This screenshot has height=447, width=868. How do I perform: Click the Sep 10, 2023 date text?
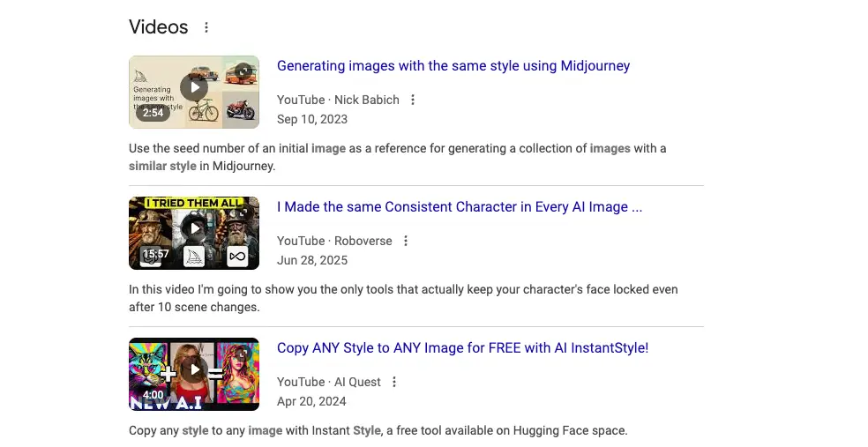pos(312,119)
